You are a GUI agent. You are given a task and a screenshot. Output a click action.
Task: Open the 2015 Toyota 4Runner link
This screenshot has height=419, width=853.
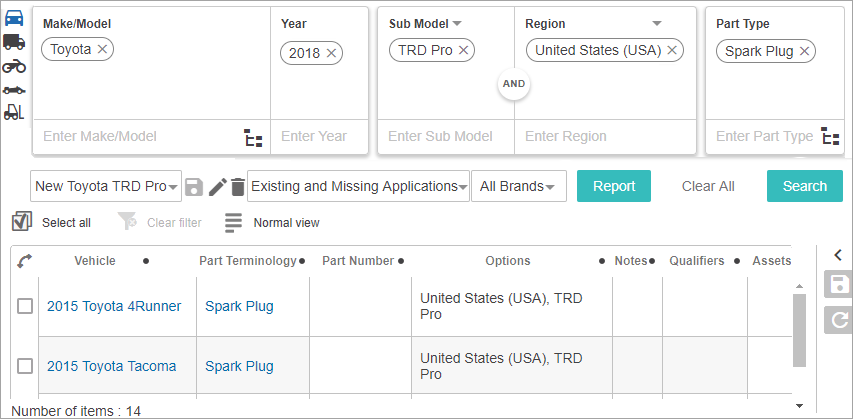coord(114,306)
